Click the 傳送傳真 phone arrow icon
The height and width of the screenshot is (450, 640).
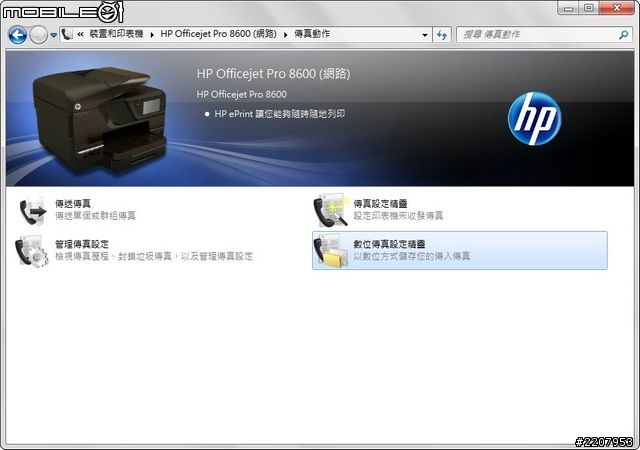pos(32,211)
